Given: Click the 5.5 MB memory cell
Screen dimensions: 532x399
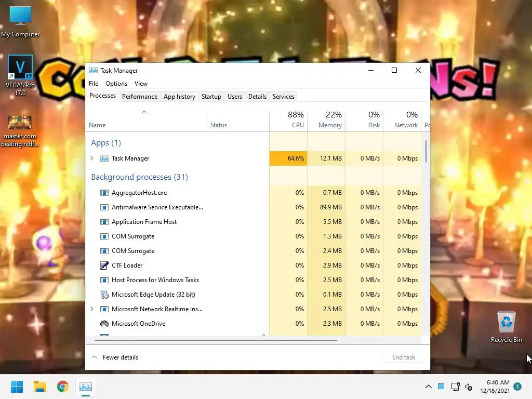Looking at the screenshot, I should click(326, 222).
